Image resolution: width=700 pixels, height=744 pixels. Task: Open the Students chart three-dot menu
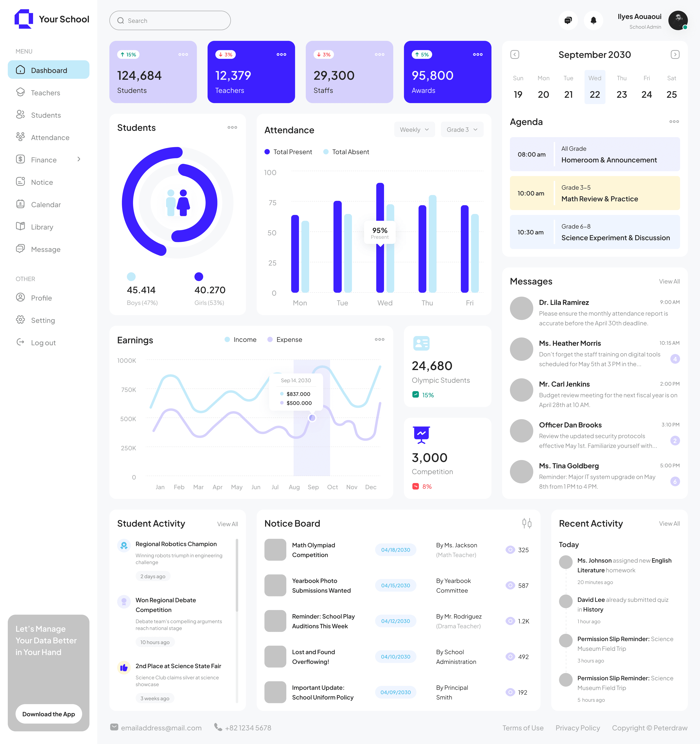tap(232, 127)
